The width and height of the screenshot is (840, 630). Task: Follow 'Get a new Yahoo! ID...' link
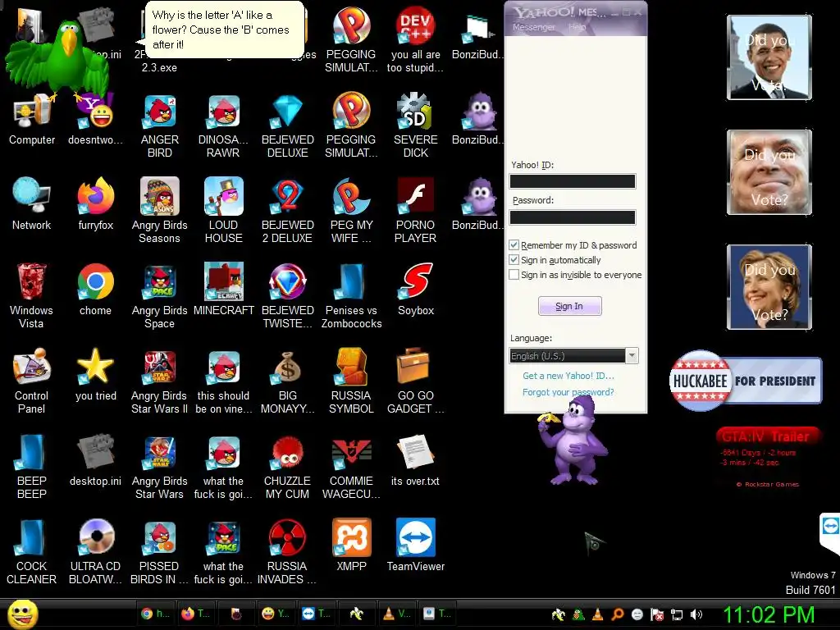(568, 376)
